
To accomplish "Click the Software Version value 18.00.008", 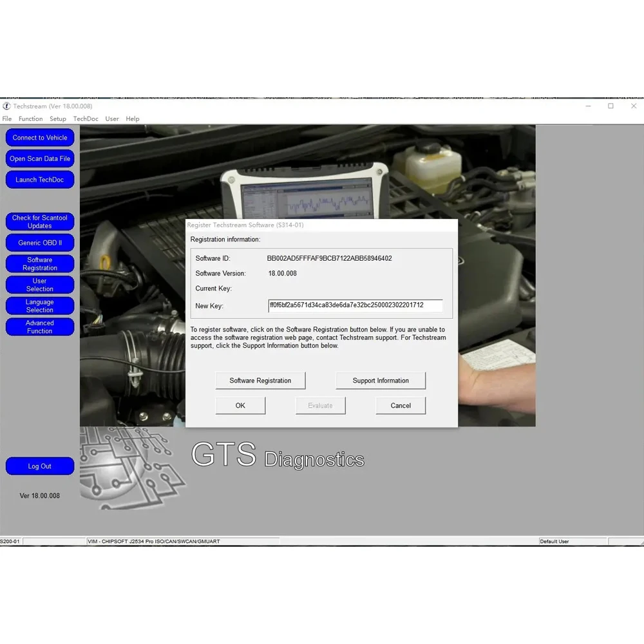I will (282, 274).
